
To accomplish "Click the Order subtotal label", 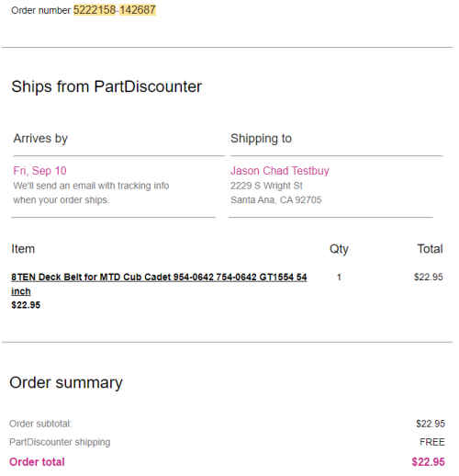I will (40, 424).
